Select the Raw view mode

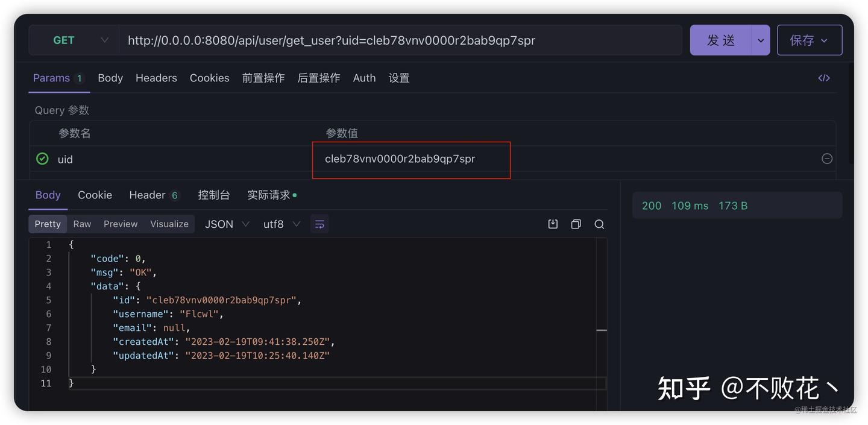pos(82,224)
